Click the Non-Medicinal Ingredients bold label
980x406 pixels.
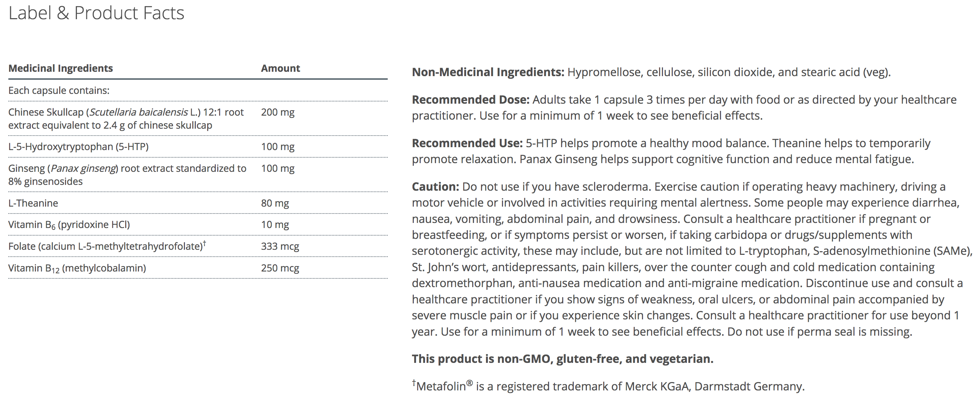tap(488, 72)
